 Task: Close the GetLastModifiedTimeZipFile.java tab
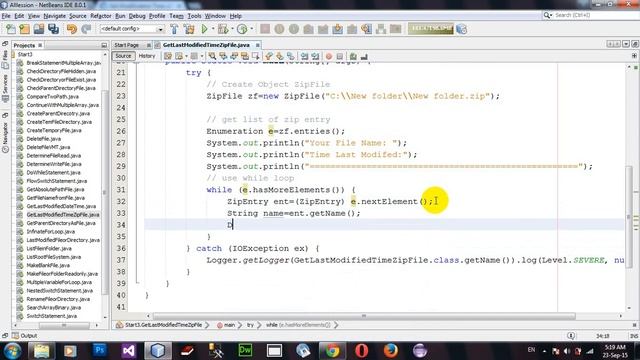pyautogui.click(x=258, y=45)
